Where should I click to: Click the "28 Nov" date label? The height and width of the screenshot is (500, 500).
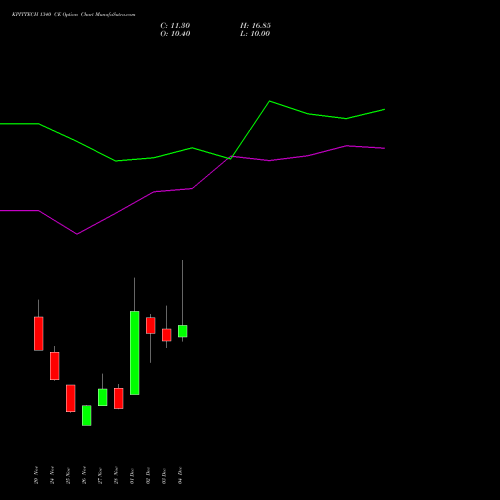116,475
